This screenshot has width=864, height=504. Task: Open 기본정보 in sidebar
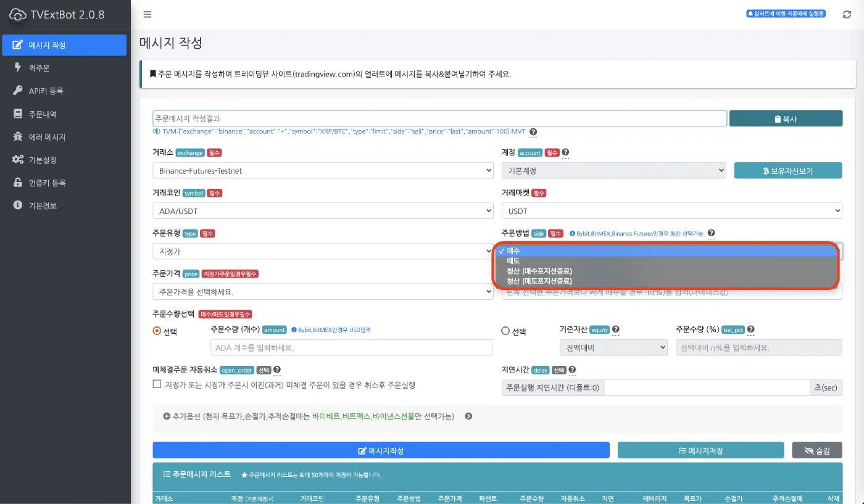(64, 205)
